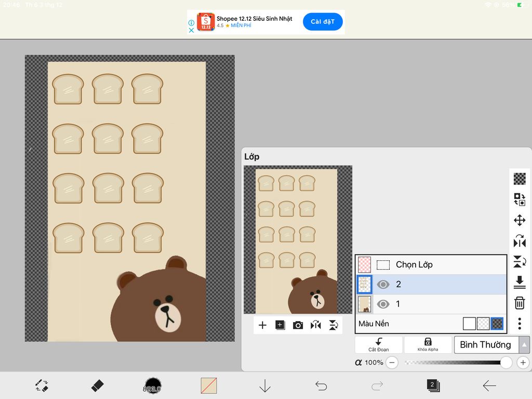This screenshot has width=532, height=399.
Task: Click the 'Shopee 12.12 Siêu Sinh Nhật' ad title
Action: coord(255,19)
